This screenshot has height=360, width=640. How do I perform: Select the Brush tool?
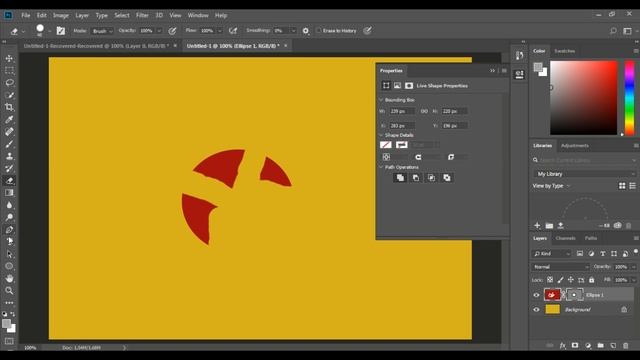click(x=9, y=144)
